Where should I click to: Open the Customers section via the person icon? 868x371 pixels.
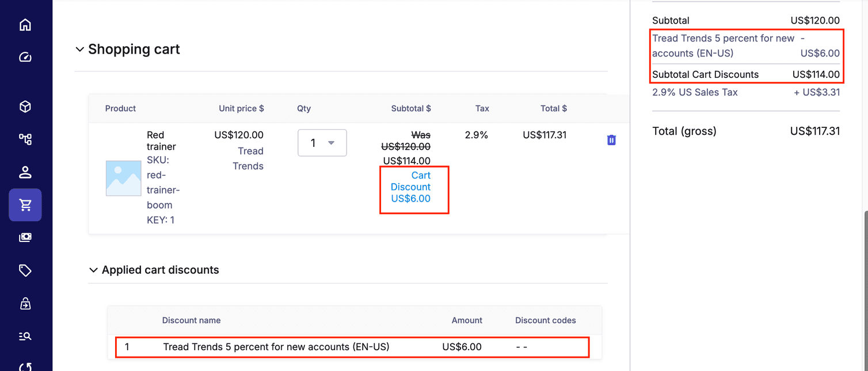(x=25, y=172)
